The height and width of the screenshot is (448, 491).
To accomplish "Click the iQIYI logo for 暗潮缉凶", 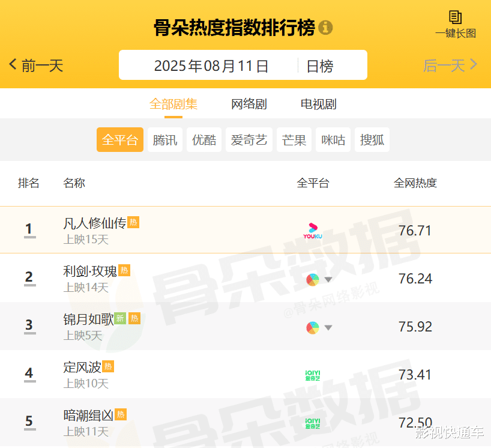I will (x=313, y=423).
